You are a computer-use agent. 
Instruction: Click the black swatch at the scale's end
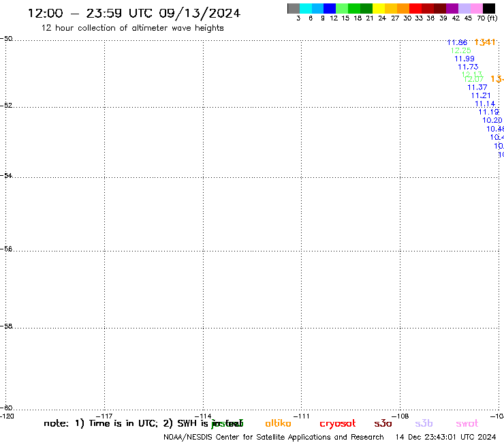488,8
